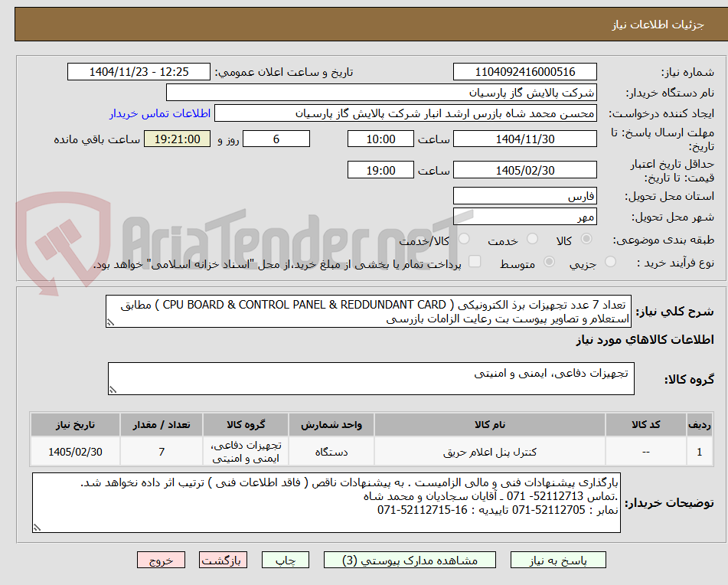Viewport: 728px width, 585px height.
Task: Click the اطلاعات کالاهای مورد نیاز heading
Action: (x=645, y=340)
